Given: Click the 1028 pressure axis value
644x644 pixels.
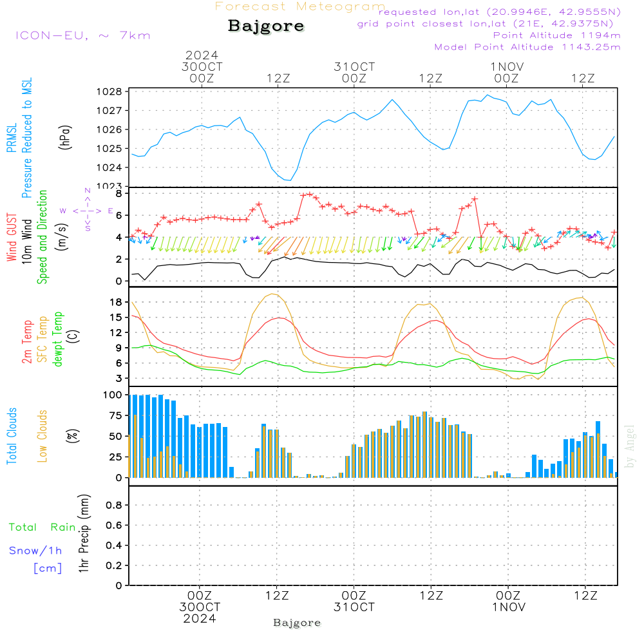Looking at the screenshot, I should pyautogui.click(x=109, y=92).
